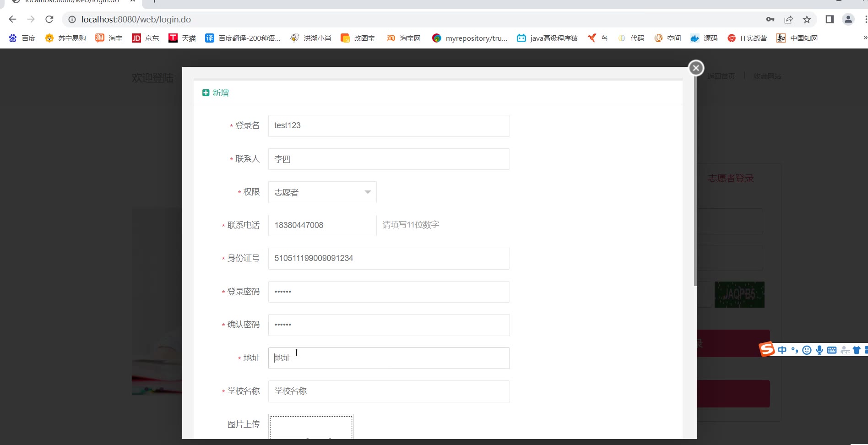The height and width of the screenshot is (445, 868).
Task: Toggle Sogou Chinese/English input mode
Action: (x=782, y=350)
